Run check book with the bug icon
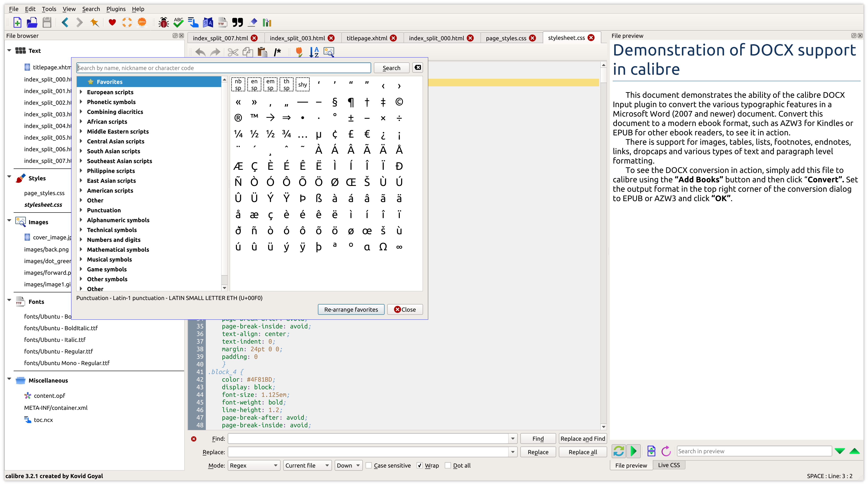868x485 pixels. pyautogui.click(x=164, y=23)
